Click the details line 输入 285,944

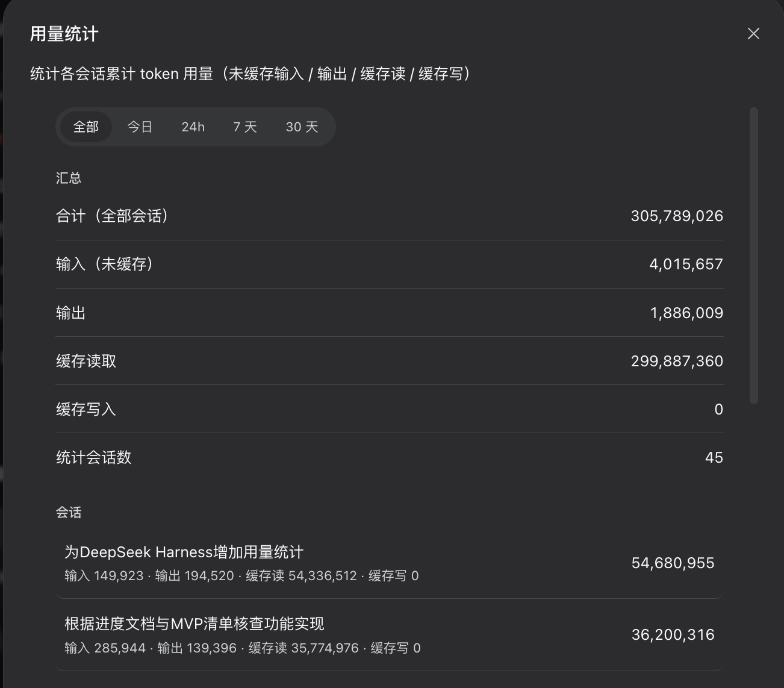click(243, 648)
